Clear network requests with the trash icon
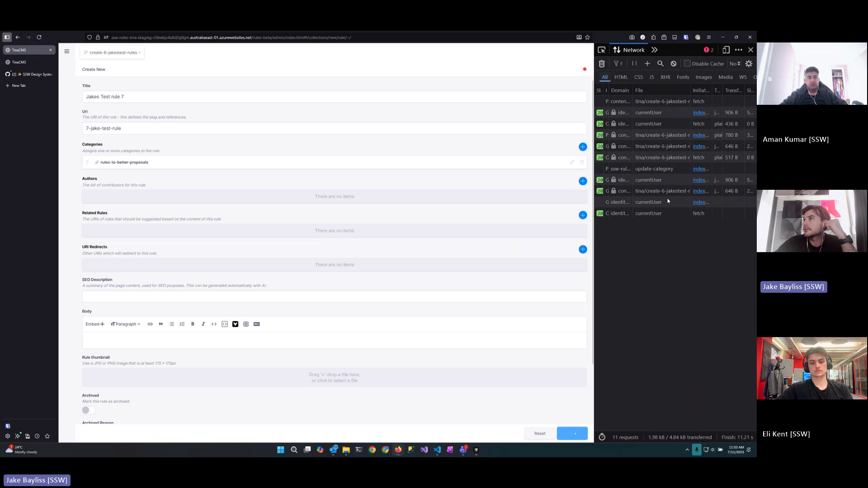The height and width of the screenshot is (488, 868). click(602, 63)
